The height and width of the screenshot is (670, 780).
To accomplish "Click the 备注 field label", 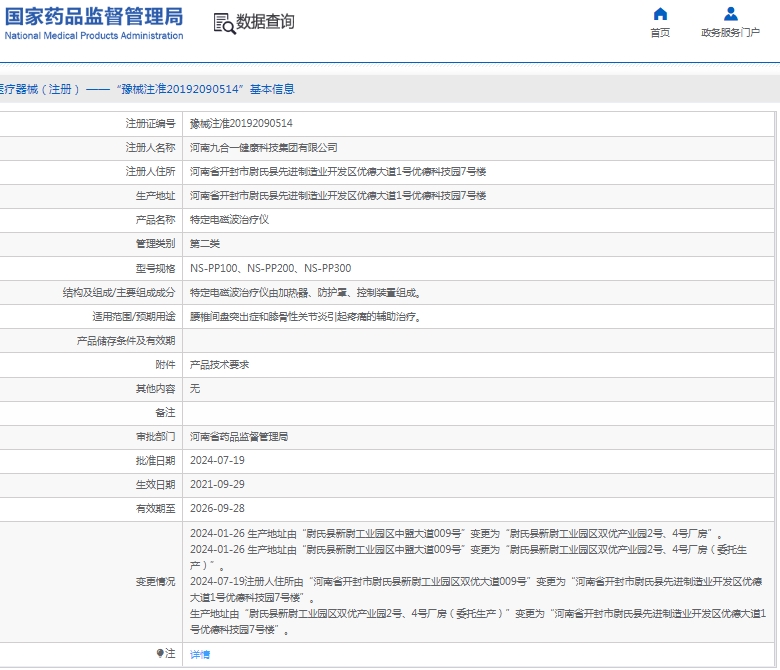I will [x=166, y=413].
